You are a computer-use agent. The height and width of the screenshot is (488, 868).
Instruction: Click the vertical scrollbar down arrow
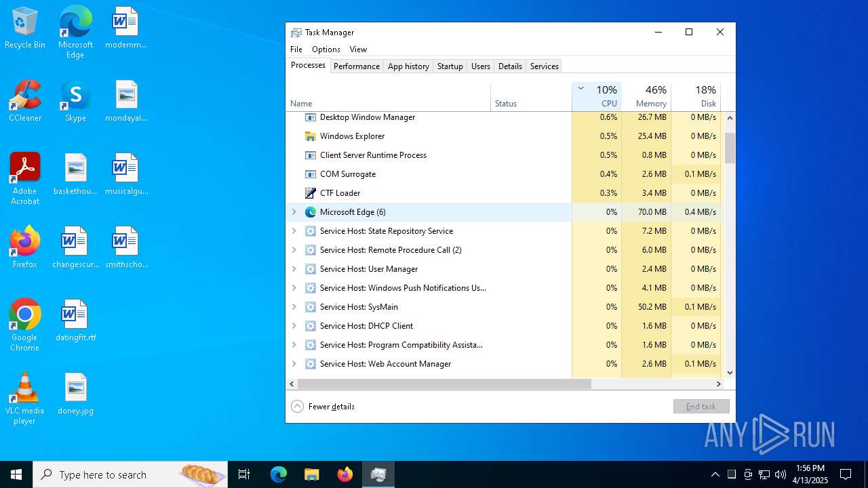tap(730, 373)
